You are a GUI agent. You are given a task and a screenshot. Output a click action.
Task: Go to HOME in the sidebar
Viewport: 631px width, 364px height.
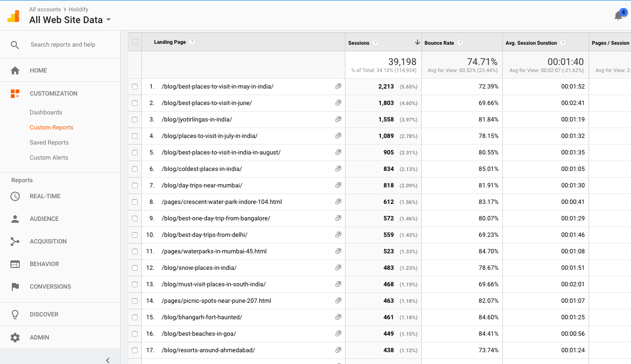tap(38, 71)
